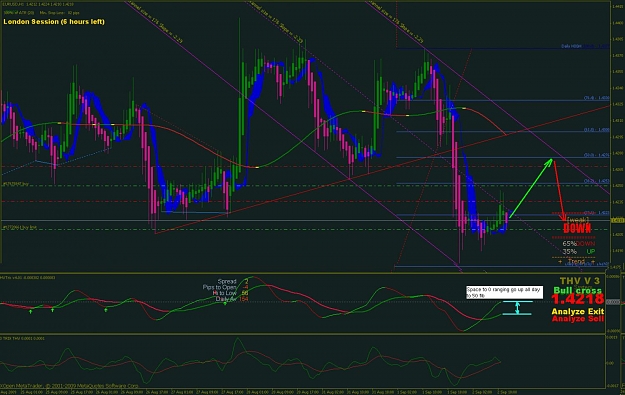Viewport: 625px width, 395px height.
Task: Click the large red 1.4218 price readout
Action: [578, 299]
